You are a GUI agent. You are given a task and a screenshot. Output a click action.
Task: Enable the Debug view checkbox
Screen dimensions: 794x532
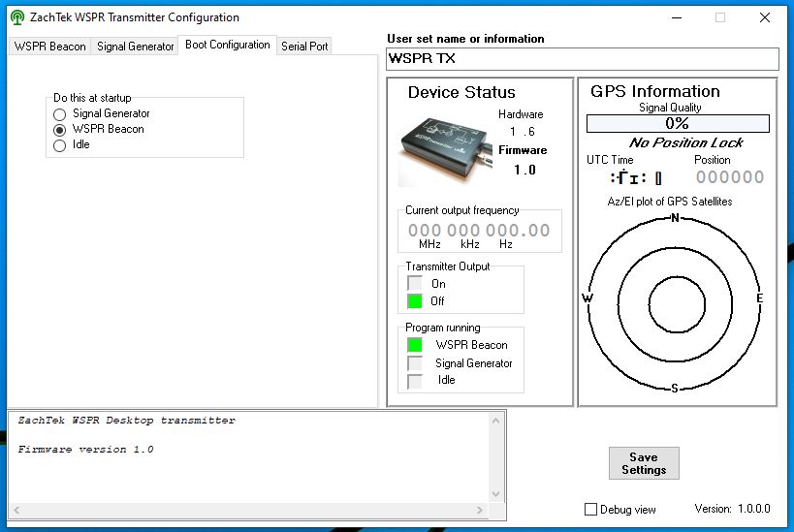click(590, 509)
